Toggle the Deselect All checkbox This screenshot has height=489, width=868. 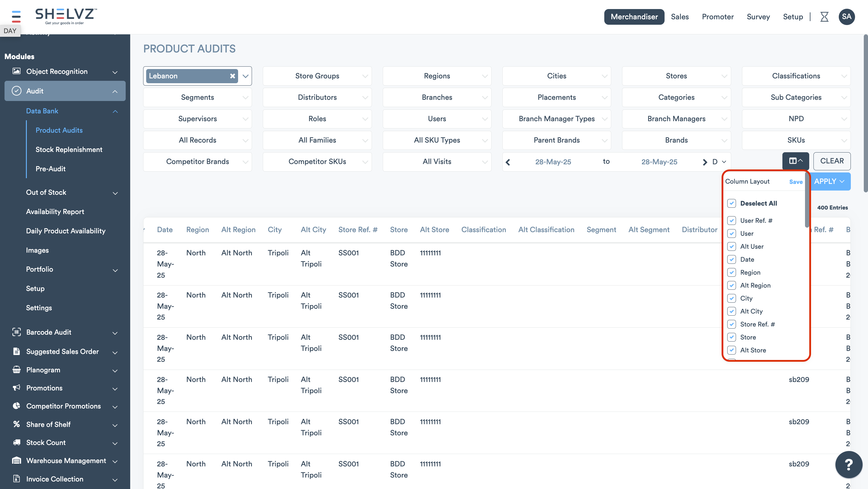coord(731,203)
